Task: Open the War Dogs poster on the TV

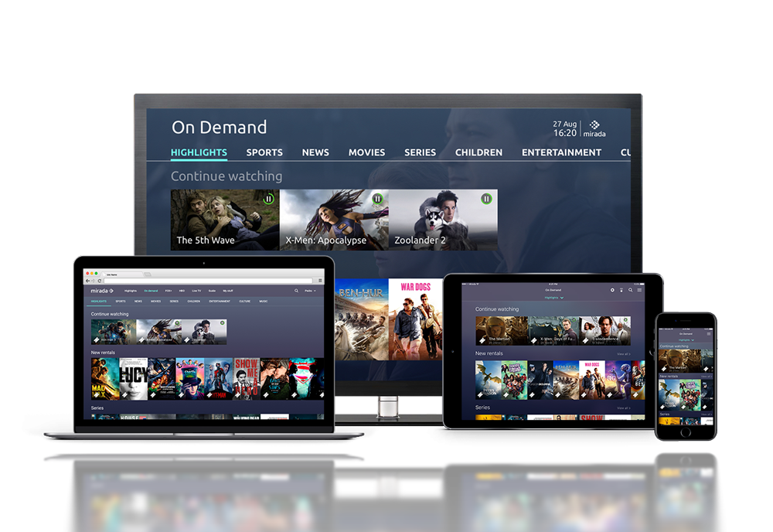Action: point(415,319)
